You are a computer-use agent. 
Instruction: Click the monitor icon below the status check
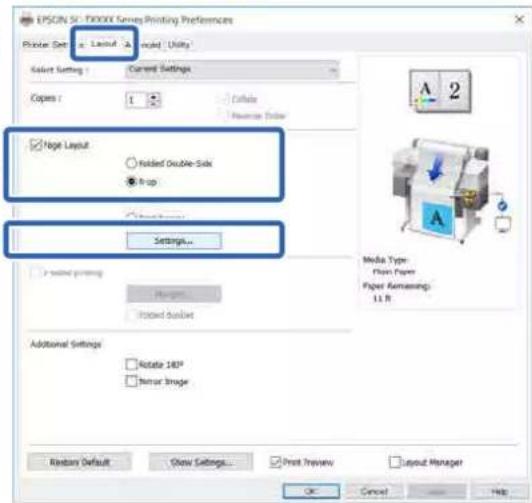(503, 224)
